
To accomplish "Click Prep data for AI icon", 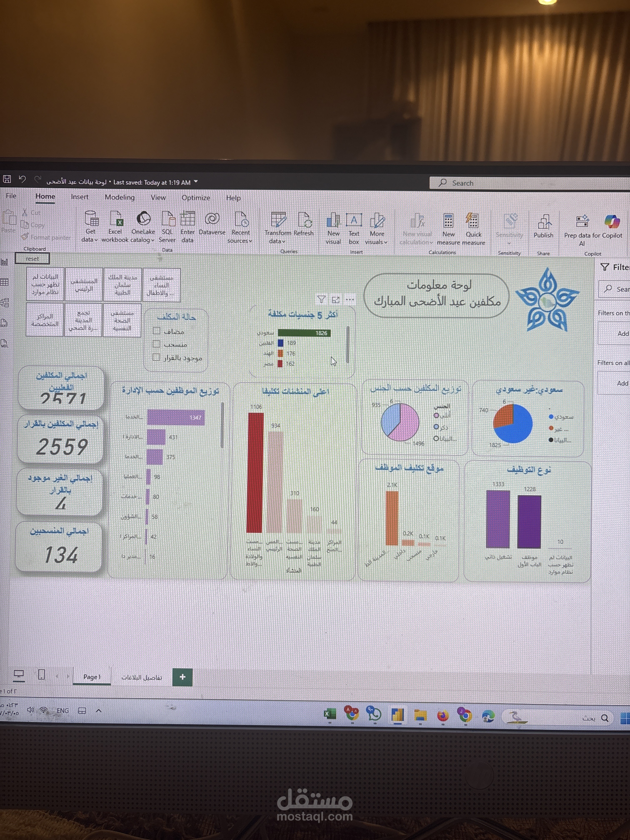I will tap(582, 222).
